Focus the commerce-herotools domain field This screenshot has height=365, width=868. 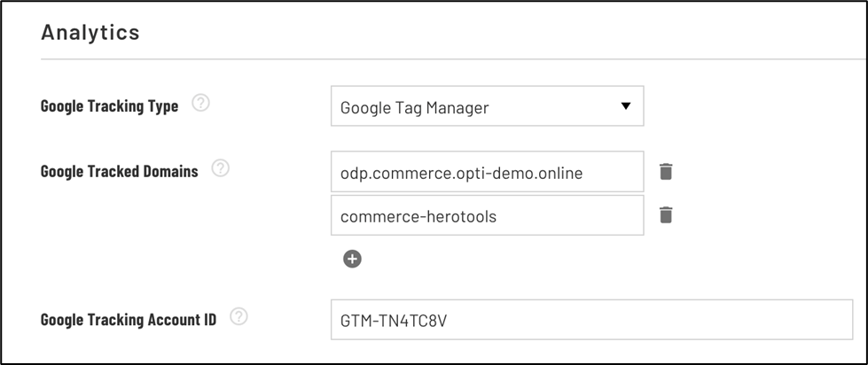pos(487,215)
